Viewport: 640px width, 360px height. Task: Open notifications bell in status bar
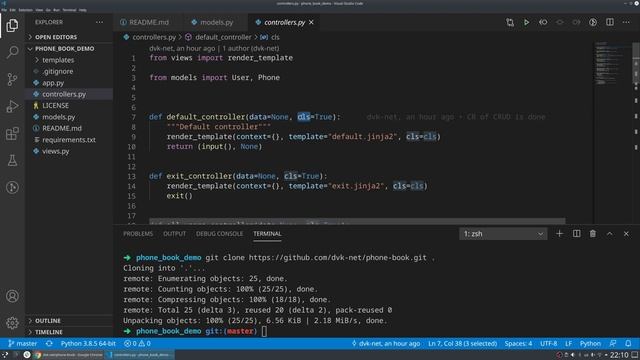628,344
